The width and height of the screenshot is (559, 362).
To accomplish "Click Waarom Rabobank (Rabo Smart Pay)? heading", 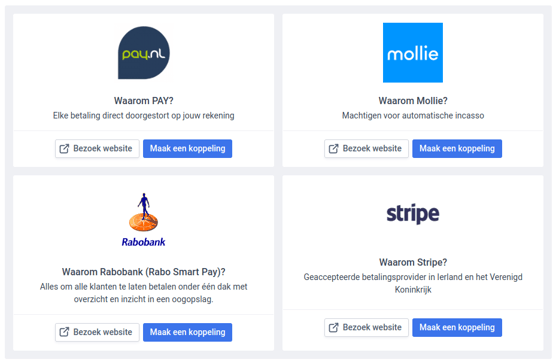I will pyautogui.click(x=144, y=272).
